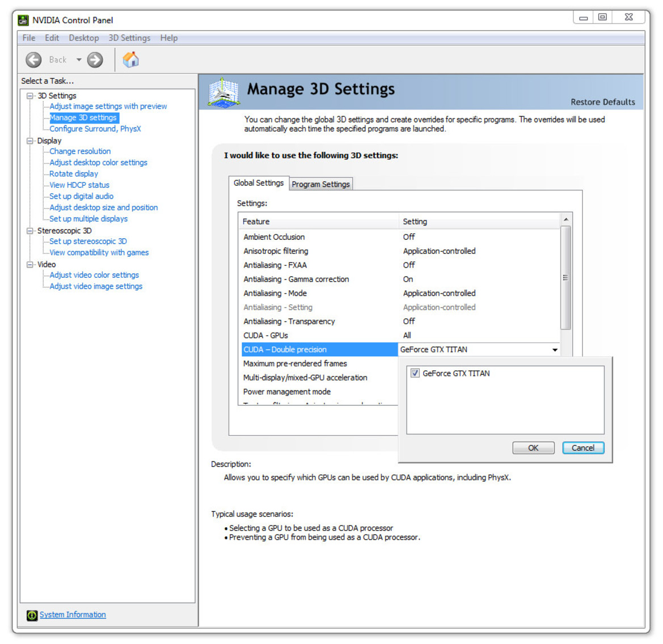Image resolution: width=663 pixels, height=644 pixels.
Task: Open View HDCP status task
Action: tap(79, 185)
